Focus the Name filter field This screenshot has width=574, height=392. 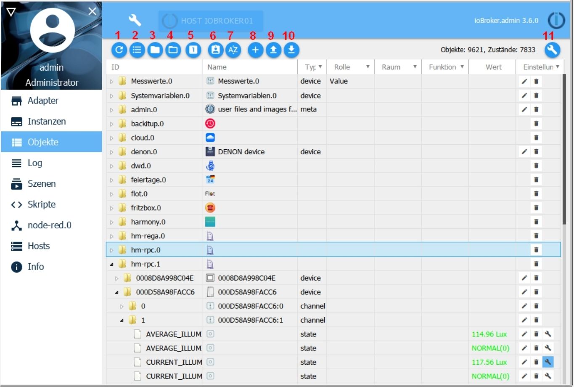coord(250,67)
